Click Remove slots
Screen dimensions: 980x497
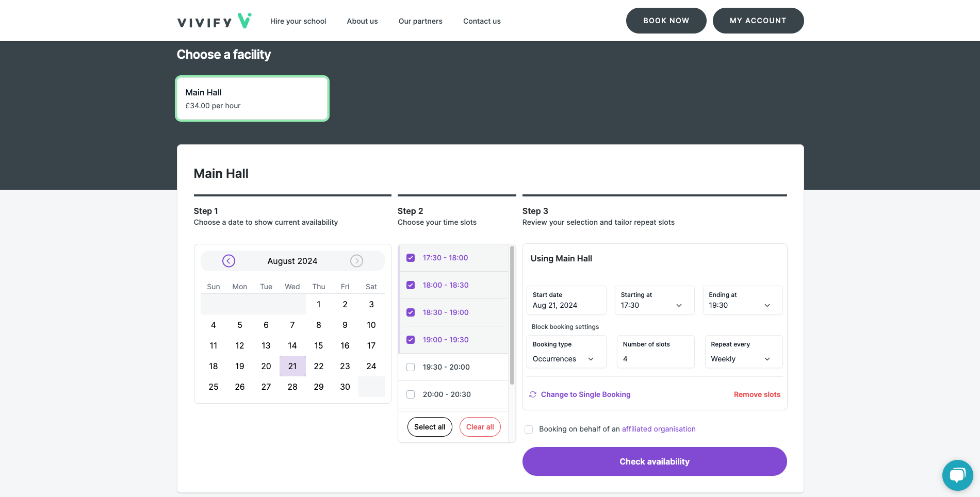click(x=757, y=394)
